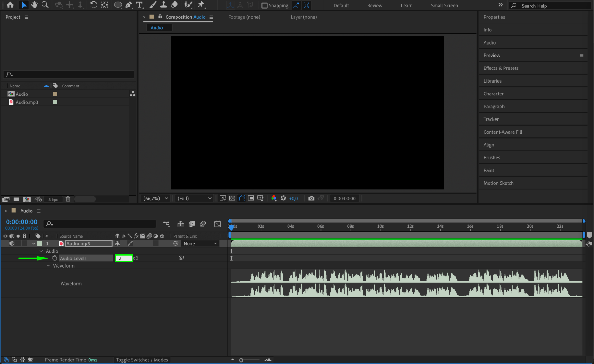This screenshot has width=594, height=364.
Task: Click the delete trash icon in Project panel
Action: click(x=68, y=199)
